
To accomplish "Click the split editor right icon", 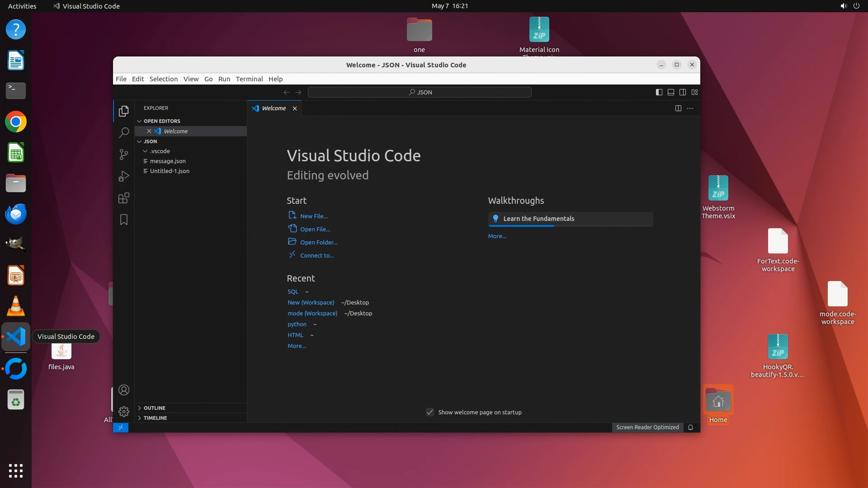I will click(678, 108).
